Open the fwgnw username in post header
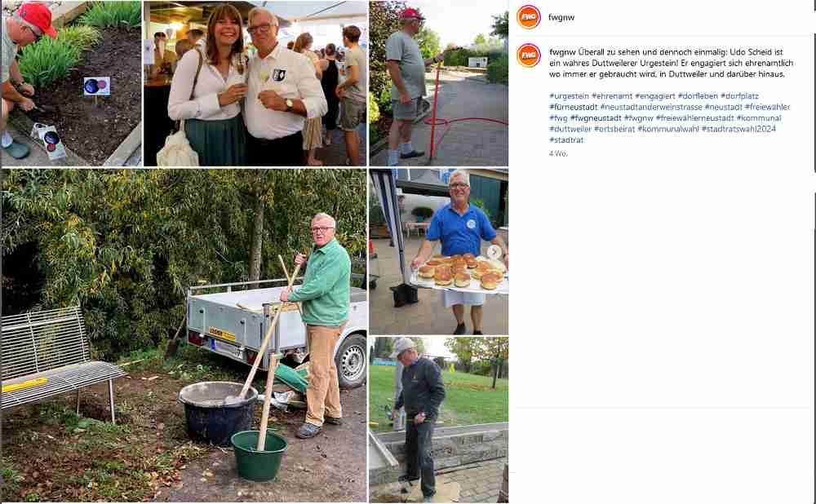 point(561,17)
